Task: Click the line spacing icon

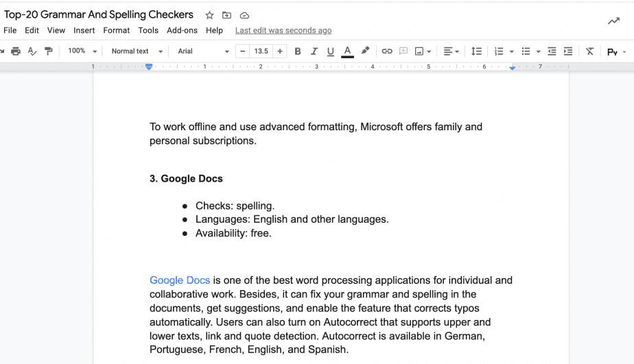Action: [476, 51]
